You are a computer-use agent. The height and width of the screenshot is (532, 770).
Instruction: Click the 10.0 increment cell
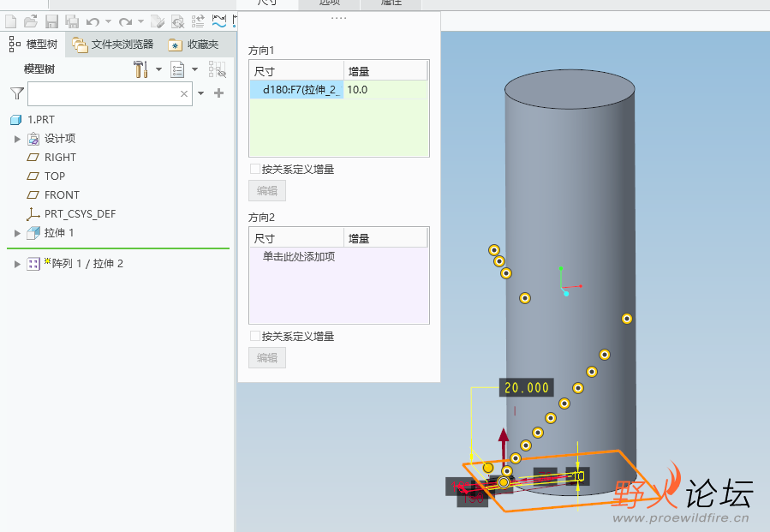[x=385, y=90]
